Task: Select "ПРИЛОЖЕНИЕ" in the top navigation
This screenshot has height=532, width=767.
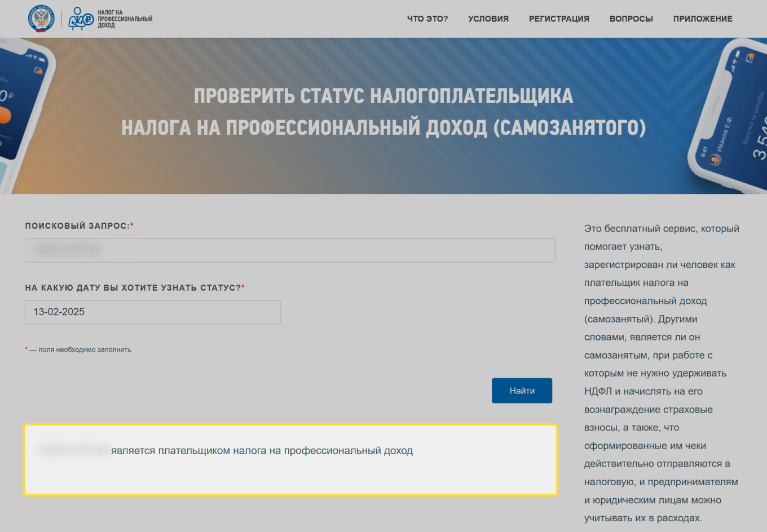Action: coord(702,19)
